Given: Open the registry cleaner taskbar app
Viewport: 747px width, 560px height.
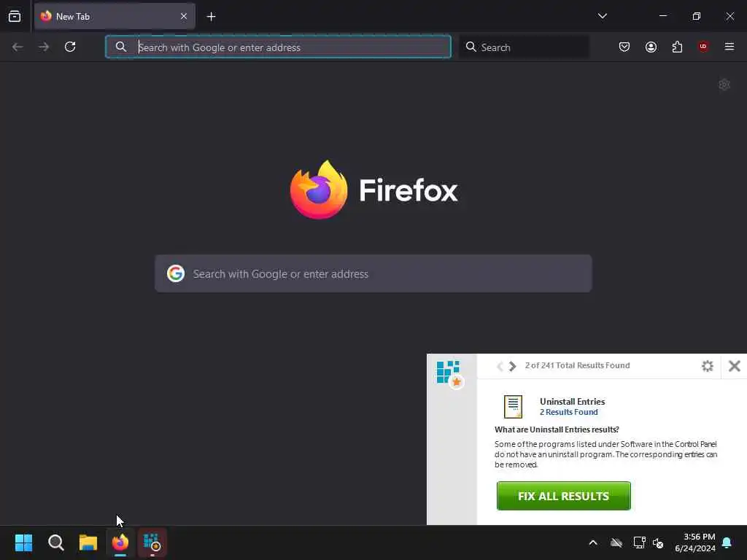Looking at the screenshot, I should coord(152,542).
